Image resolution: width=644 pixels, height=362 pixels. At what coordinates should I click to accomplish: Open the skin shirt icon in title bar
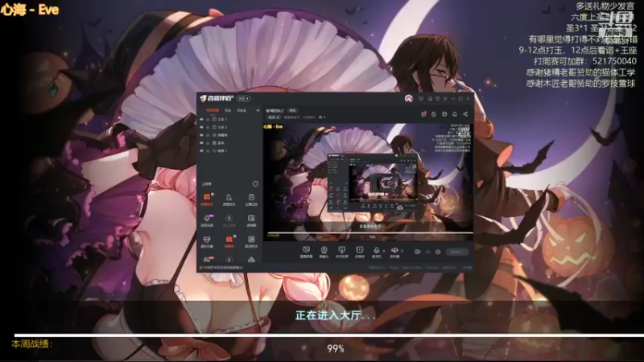click(x=437, y=98)
